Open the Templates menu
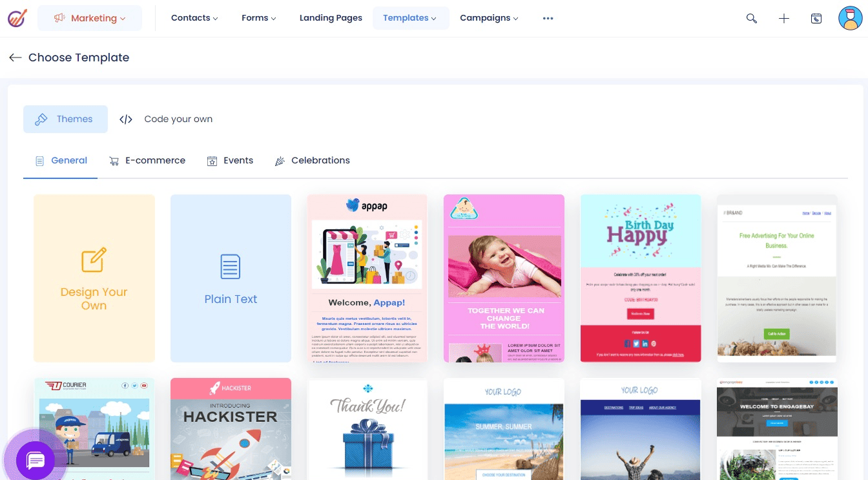Image resolution: width=868 pixels, height=480 pixels. 410,18
